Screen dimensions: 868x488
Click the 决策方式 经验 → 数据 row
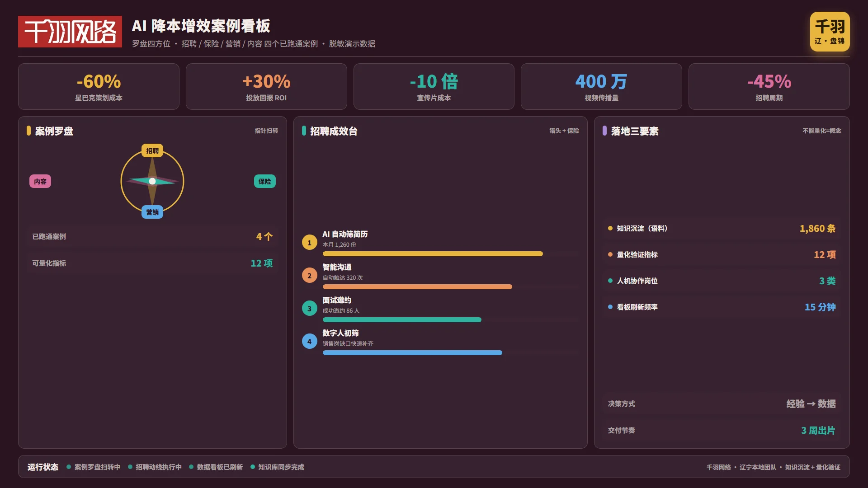pyautogui.click(x=722, y=404)
